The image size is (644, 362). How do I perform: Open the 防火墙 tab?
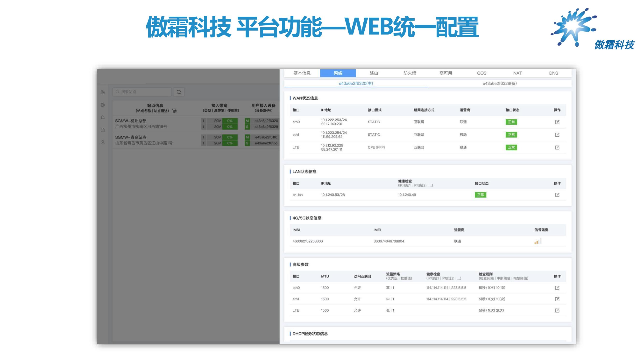[x=410, y=73]
